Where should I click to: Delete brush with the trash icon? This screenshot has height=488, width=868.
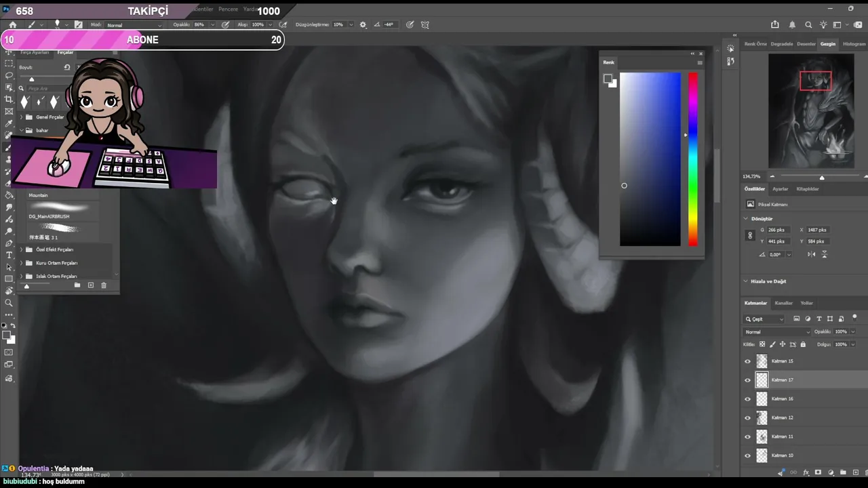click(104, 285)
